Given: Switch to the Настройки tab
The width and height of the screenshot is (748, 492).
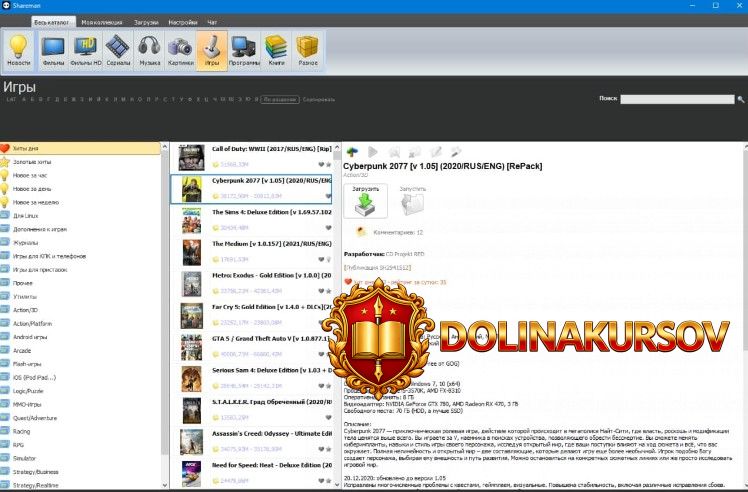Looking at the screenshot, I should tap(183, 22).
